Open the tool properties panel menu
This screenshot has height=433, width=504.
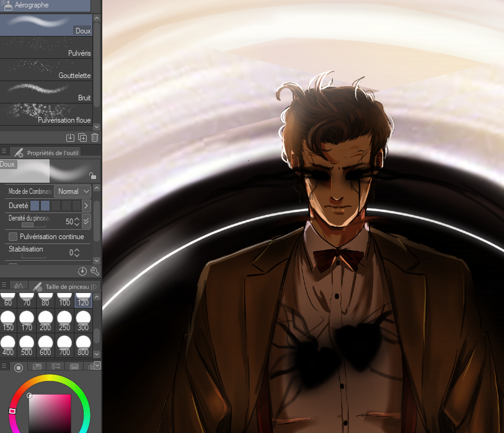click(4, 151)
